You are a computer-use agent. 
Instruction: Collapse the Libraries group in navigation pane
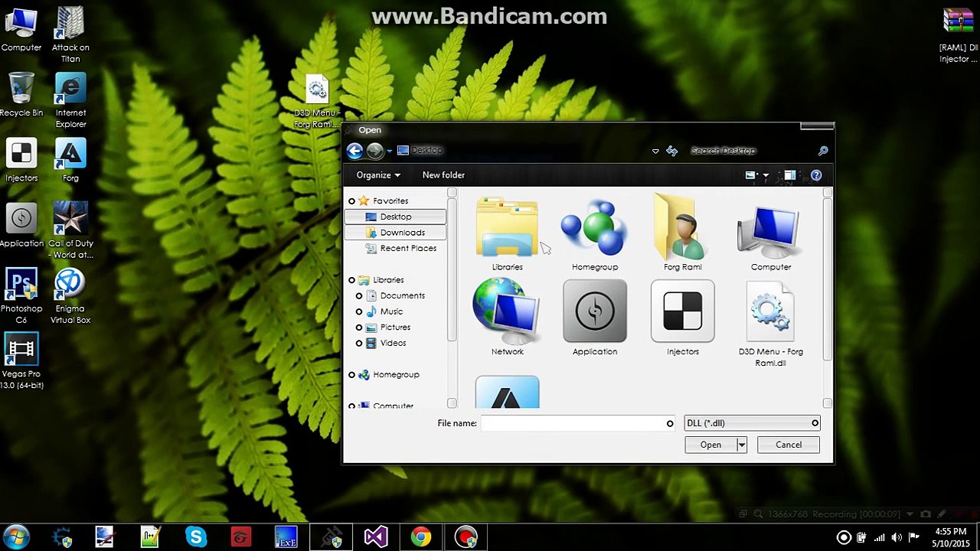click(351, 280)
